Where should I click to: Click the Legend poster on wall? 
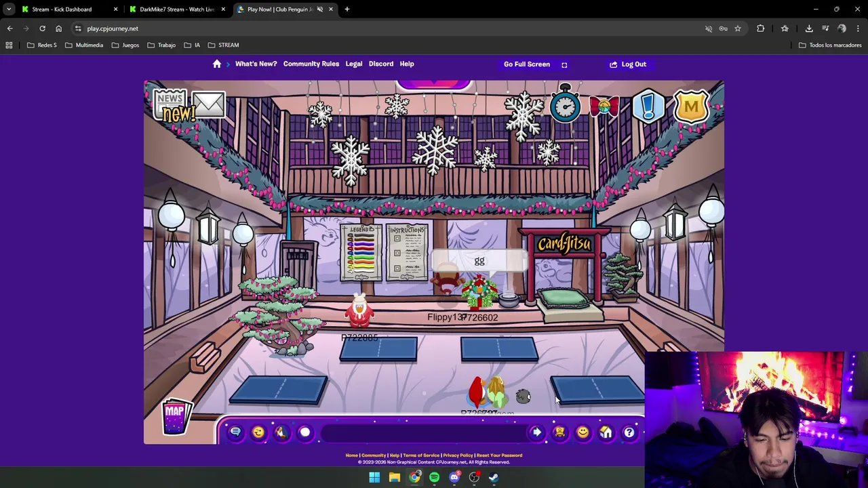pos(361,252)
